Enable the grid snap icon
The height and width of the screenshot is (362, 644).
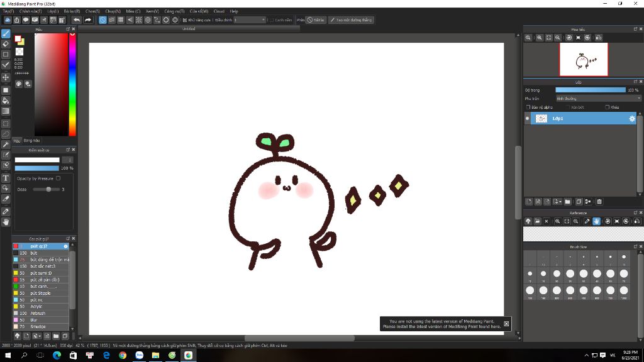coord(121,19)
